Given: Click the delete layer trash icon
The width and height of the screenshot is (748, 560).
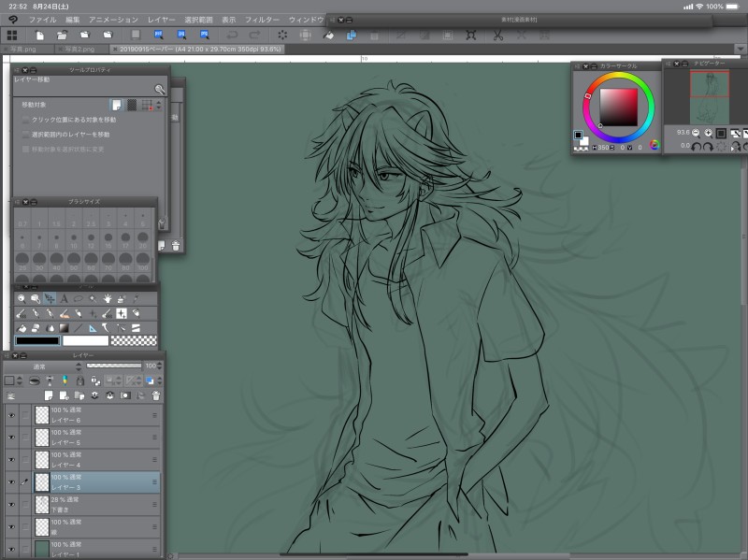Looking at the screenshot, I should click(x=156, y=395).
